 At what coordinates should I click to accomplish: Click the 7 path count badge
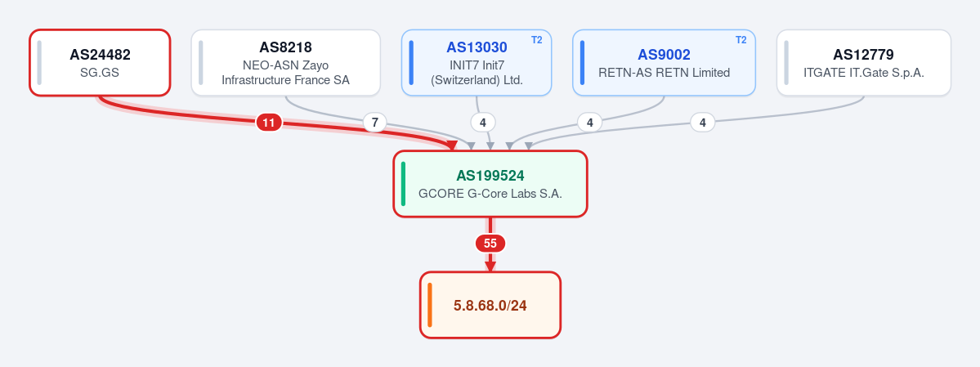[375, 123]
